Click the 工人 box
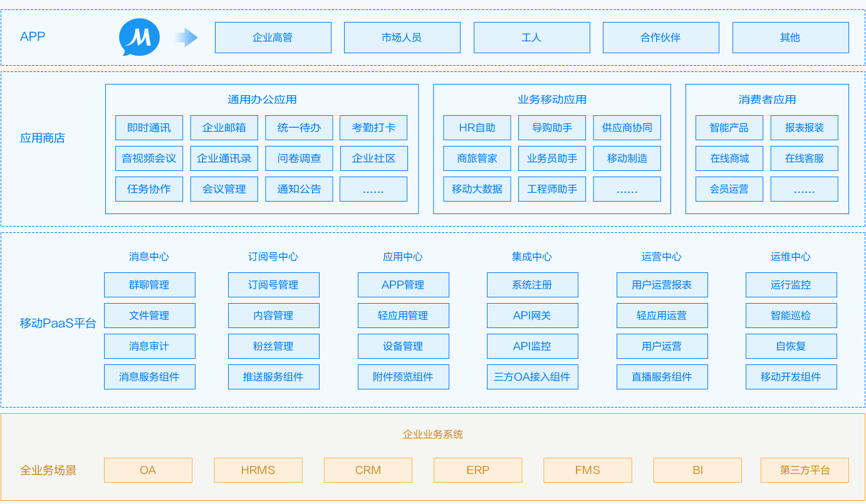The image size is (866, 504). 531,38
